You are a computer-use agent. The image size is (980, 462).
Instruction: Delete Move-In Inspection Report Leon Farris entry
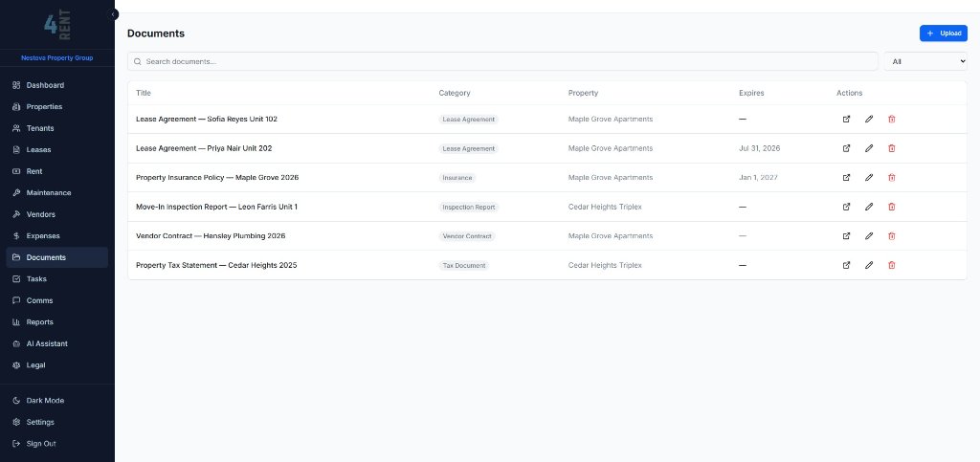click(891, 207)
